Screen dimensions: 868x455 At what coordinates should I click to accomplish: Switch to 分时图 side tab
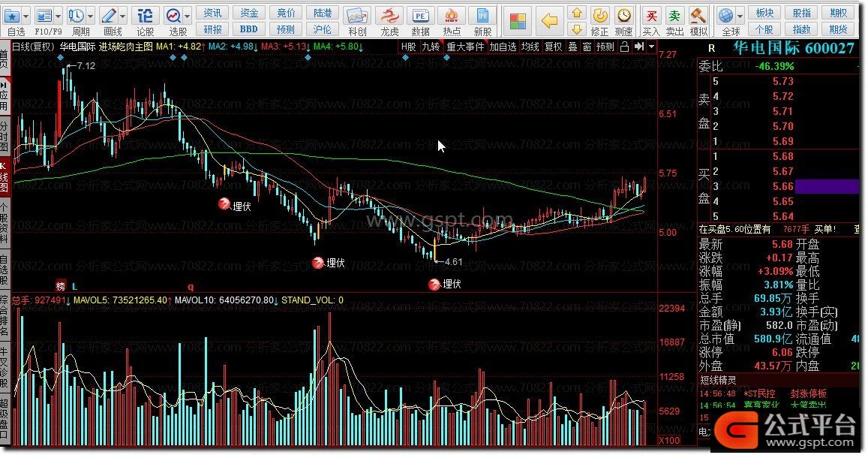click(5, 136)
